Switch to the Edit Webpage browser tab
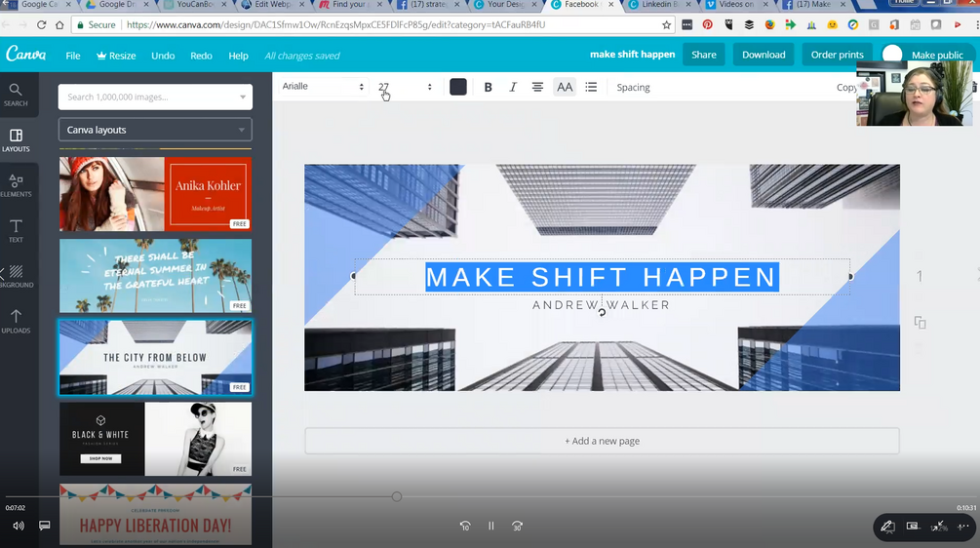 (x=273, y=4)
